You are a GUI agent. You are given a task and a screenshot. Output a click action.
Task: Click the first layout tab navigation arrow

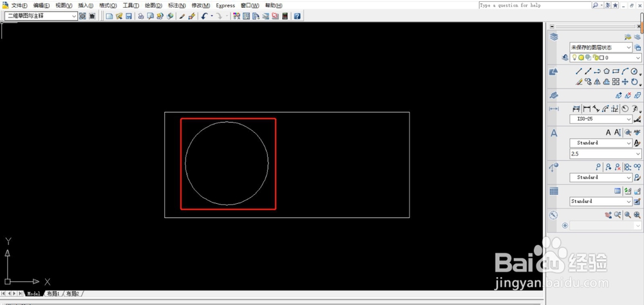click(3, 293)
